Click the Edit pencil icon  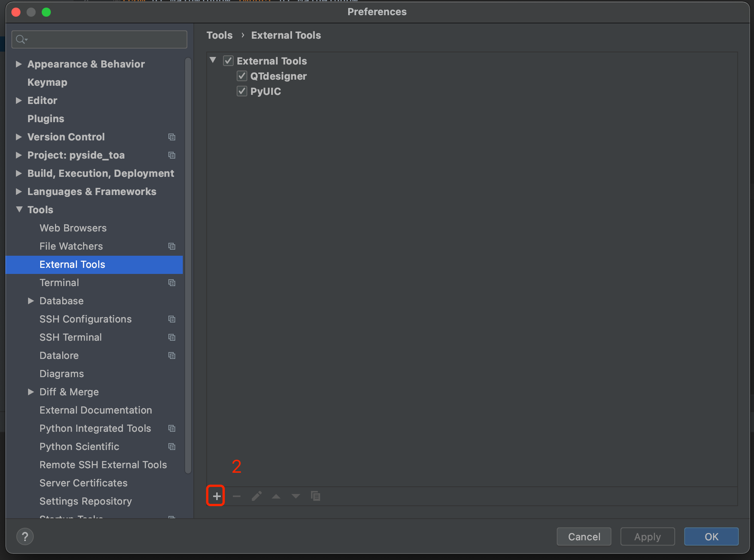coord(257,496)
